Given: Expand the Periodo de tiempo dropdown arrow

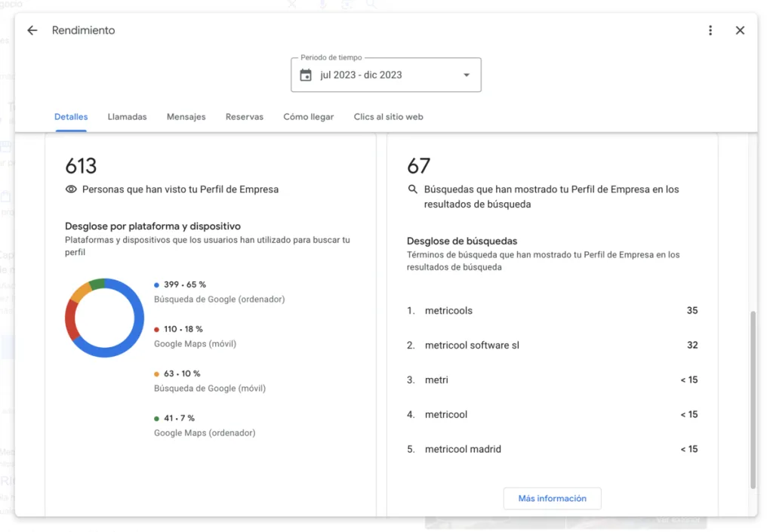Looking at the screenshot, I should pos(467,75).
